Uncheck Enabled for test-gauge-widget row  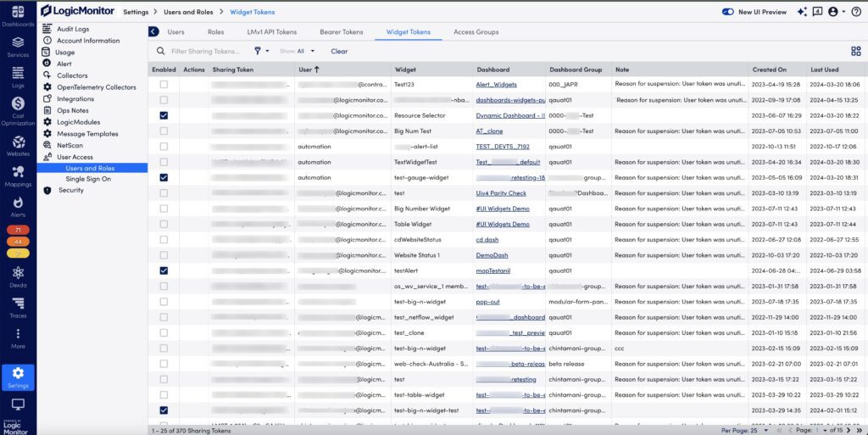click(164, 178)
